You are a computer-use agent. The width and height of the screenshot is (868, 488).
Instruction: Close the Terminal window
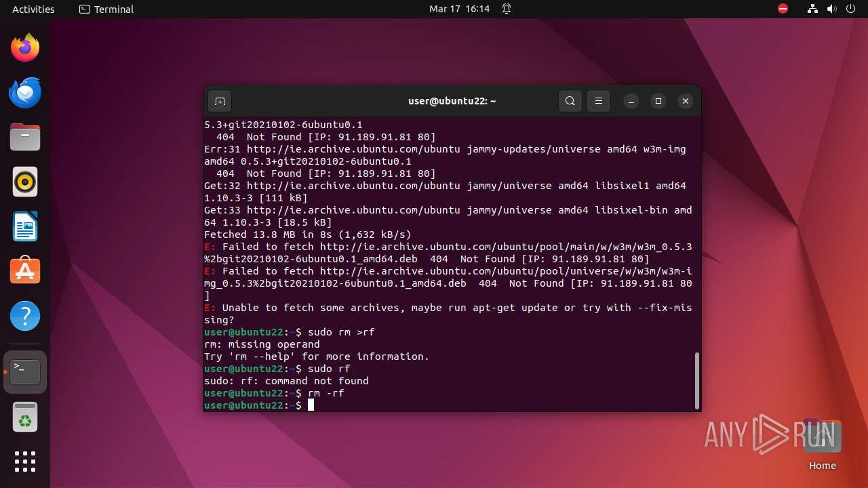point(686,101)
